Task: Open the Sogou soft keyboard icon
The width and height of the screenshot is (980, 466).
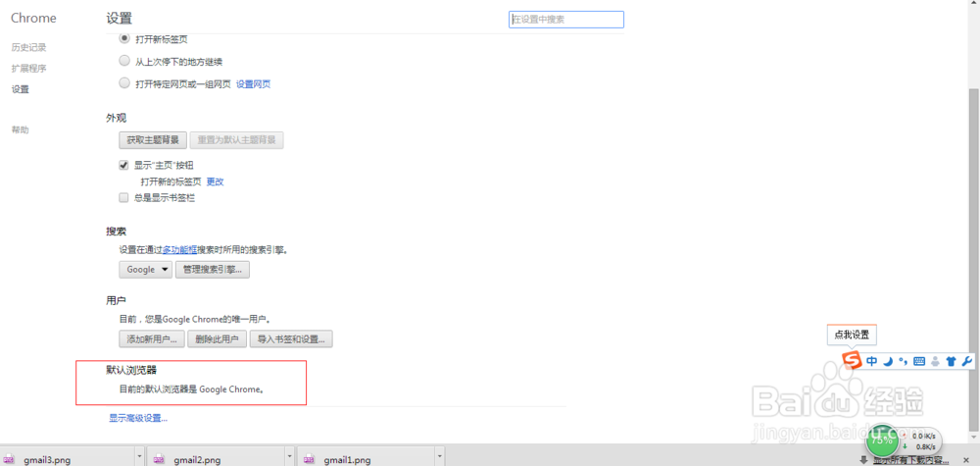Action: (x=919, y=361)
